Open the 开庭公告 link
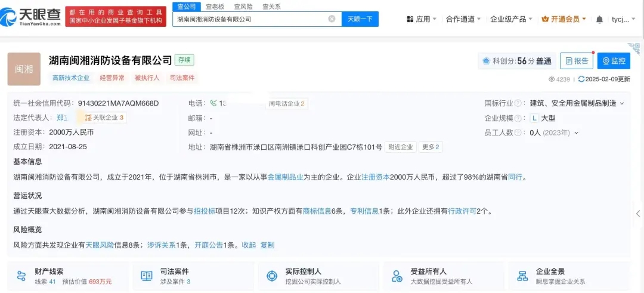The height and width of the screenshot is (293, 644). coord(209,245)
